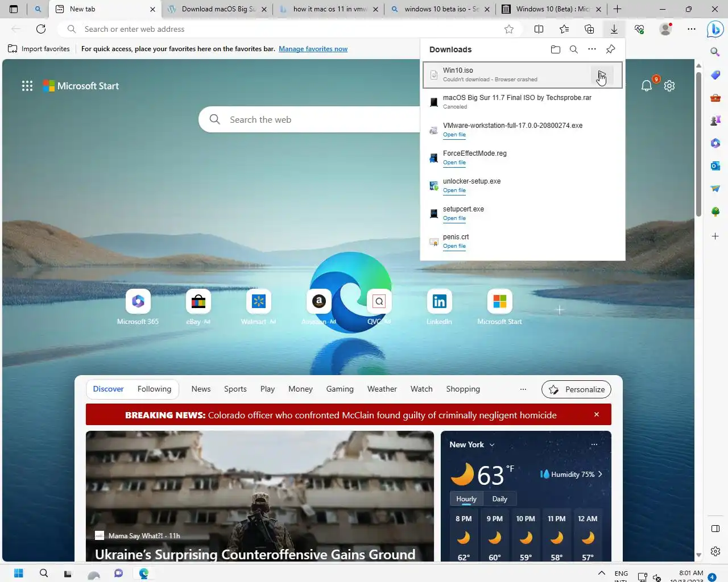This screenshot has height=582, width=728.
Task: Search downloads with magnifier icon
Action: [x=574, y=49]
